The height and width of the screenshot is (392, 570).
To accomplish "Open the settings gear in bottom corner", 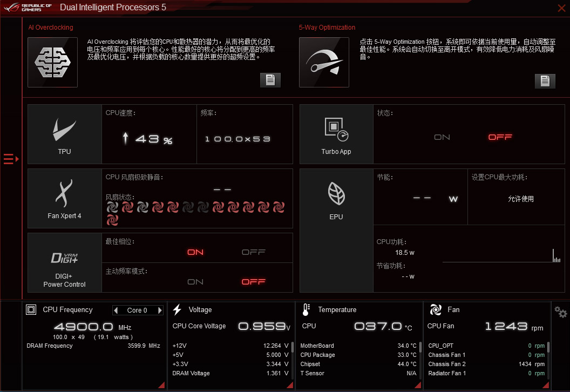I will (x=560, y=312).
